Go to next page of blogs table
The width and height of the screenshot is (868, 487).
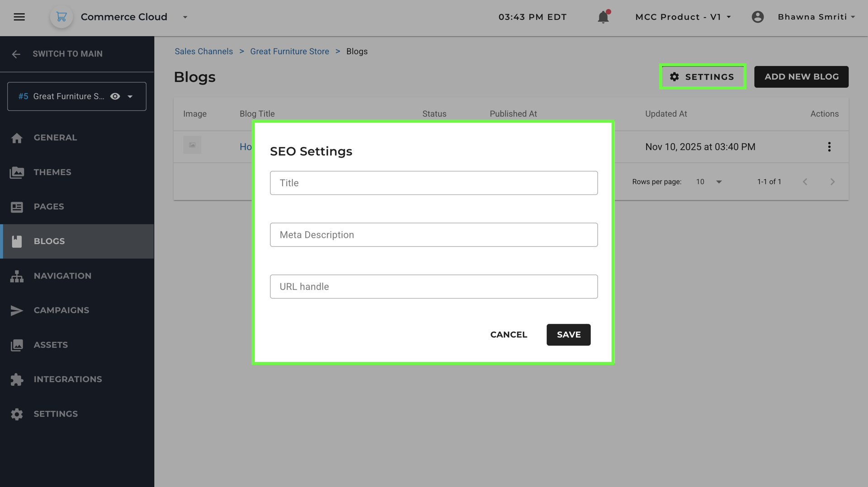pos(832,182)
